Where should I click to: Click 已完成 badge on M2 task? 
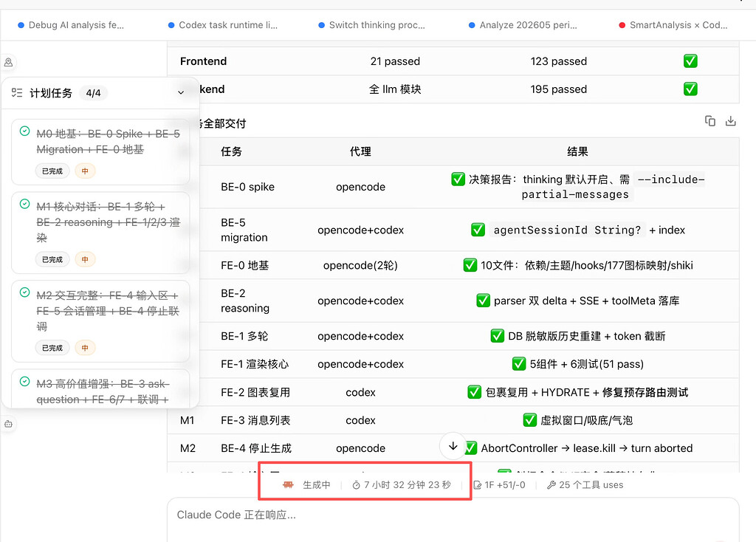(x=52, y=348)
